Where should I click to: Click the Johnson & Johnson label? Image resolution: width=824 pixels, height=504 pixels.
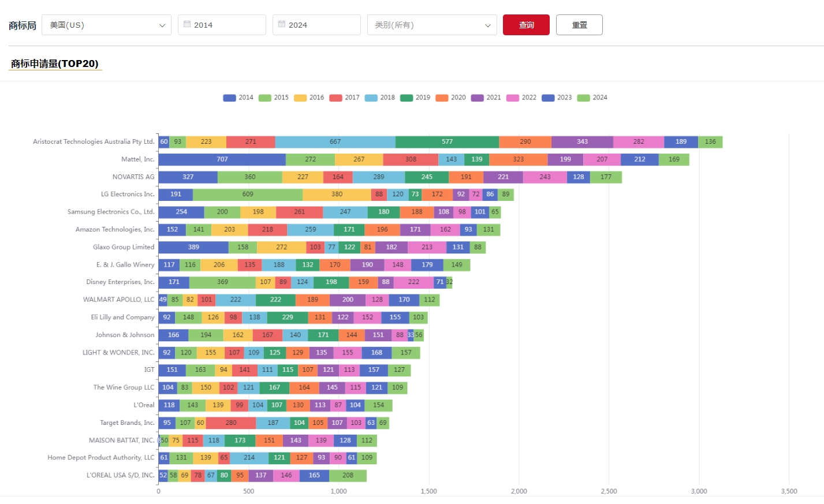pos(125,335)
